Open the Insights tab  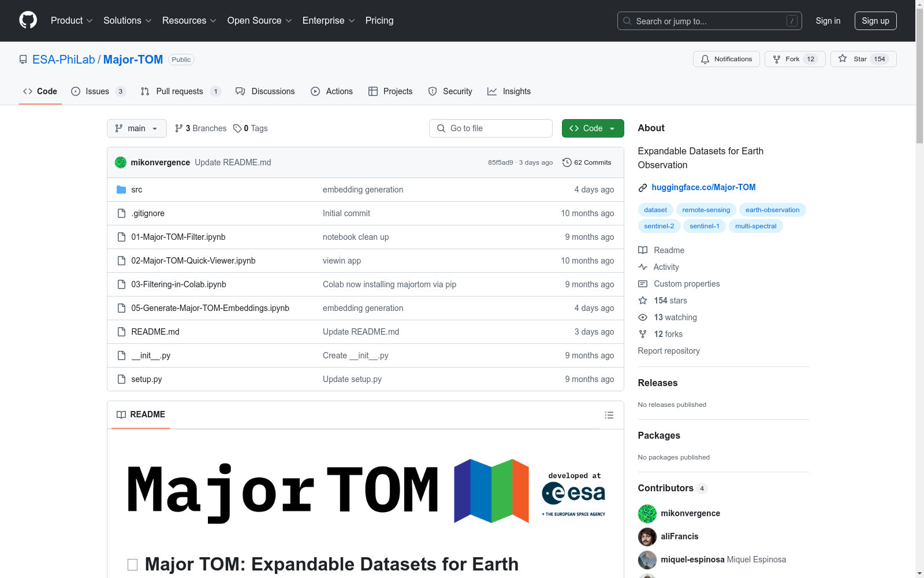509,91
